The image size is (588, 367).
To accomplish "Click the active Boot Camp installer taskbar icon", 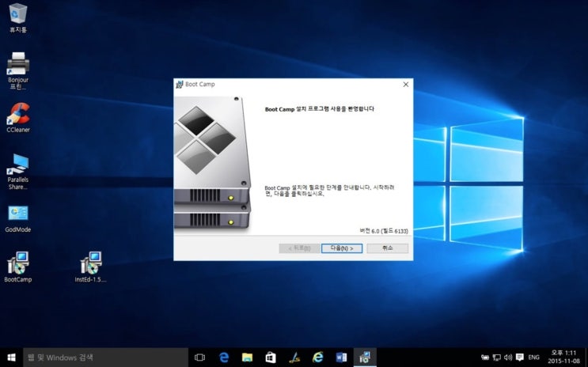I will tap(365, 358).
